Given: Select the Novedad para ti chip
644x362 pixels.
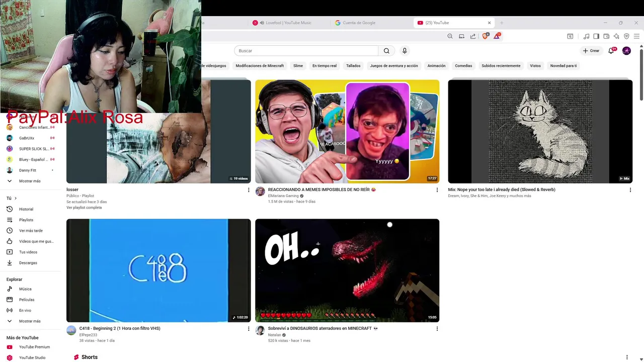Looking at the screenshot, I should pyautogui.click(x=563, y=66).
